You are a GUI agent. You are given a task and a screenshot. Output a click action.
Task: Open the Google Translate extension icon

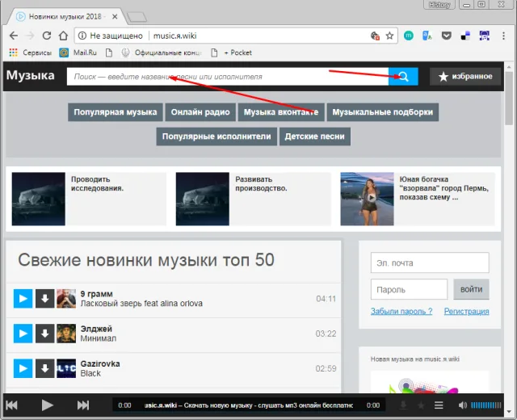click(x=427, y=36)
